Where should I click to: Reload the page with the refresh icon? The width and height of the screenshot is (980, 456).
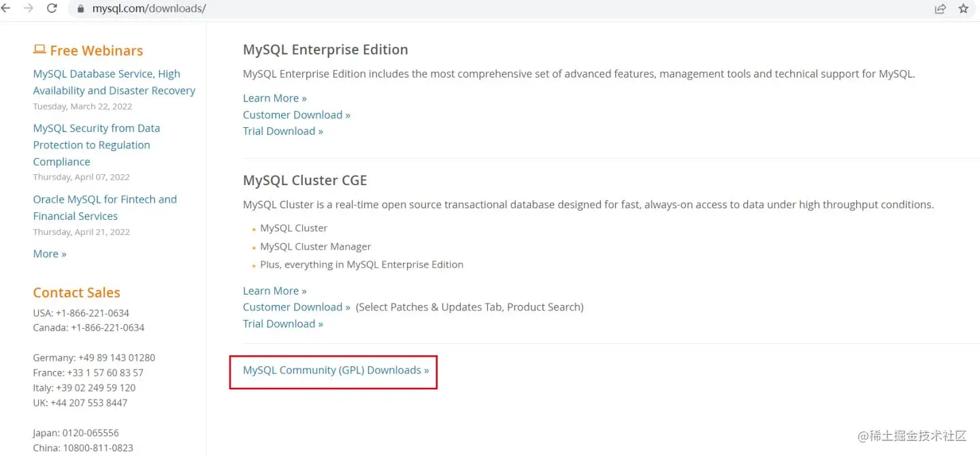pos(52,9)
